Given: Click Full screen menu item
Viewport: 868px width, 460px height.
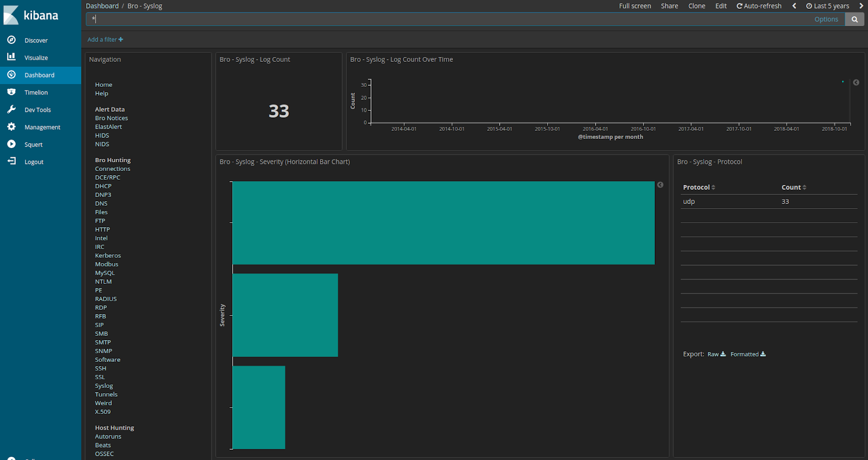Looking at the screenshot, I should coord(635,6).
